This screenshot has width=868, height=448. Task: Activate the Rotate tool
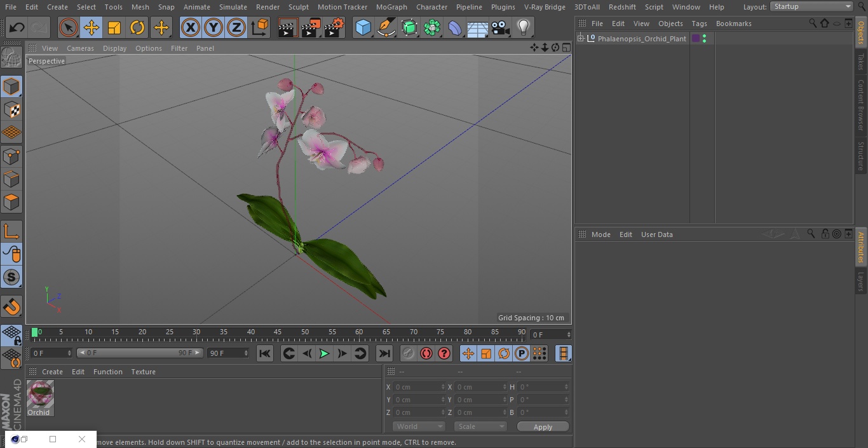click(137, 27)
